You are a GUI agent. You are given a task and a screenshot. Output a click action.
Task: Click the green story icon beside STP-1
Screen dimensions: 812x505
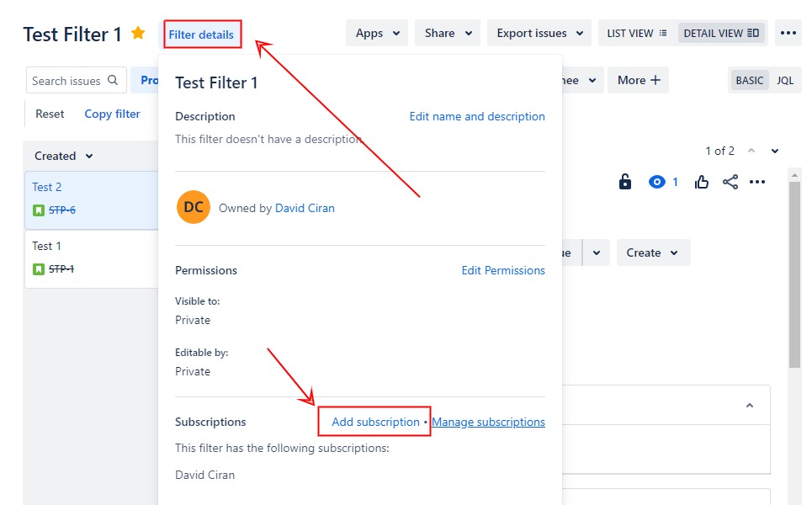[37, 268]
